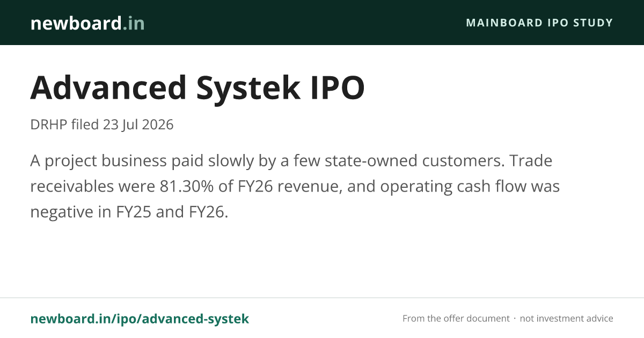Click the MAINBOARD IPO STUDY label
The width and height of the screenshot is (644, 338).
(539, 23)
